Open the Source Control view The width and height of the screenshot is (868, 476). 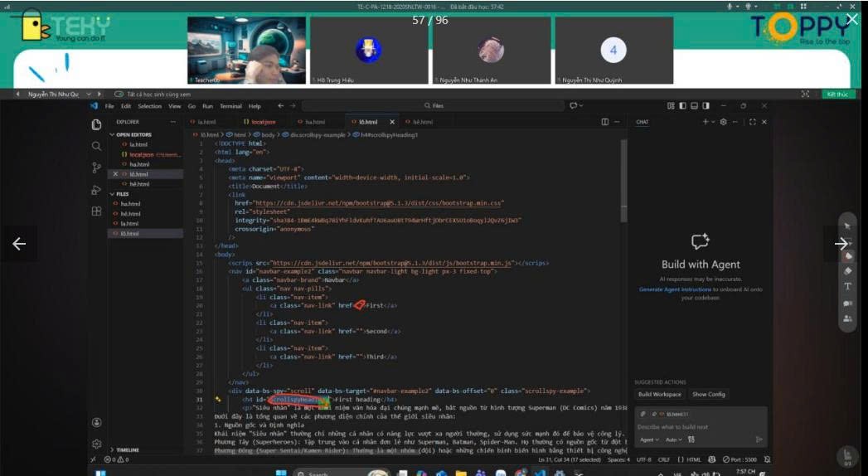(96, 168)
